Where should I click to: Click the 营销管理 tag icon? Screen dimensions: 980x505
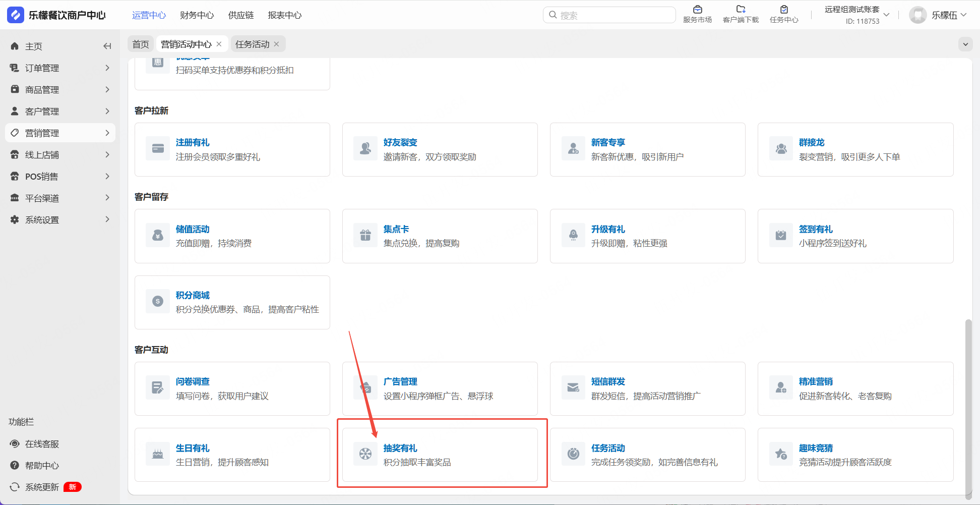pyautogui.click(x=15, y=133)
